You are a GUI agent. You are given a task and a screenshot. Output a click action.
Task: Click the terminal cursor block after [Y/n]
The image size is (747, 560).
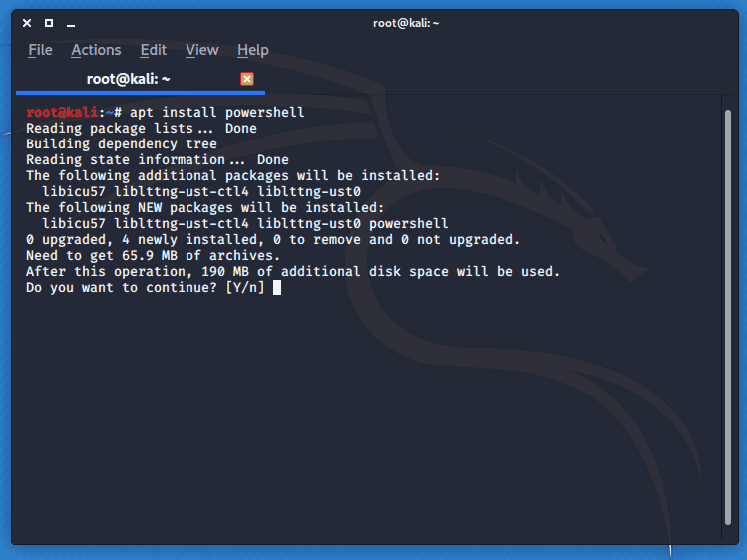(277, 287)
